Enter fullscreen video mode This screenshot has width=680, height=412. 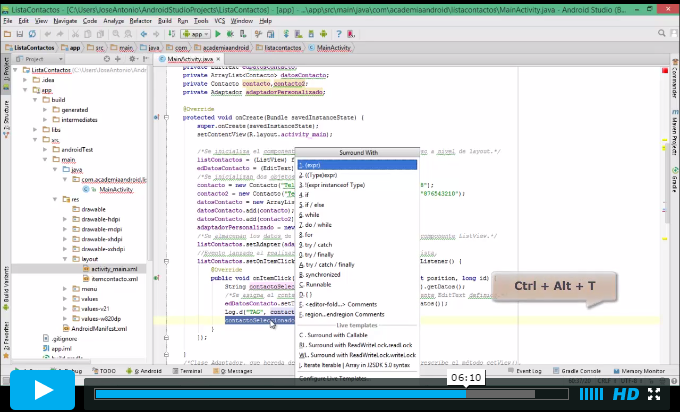[x=654, y=394]
